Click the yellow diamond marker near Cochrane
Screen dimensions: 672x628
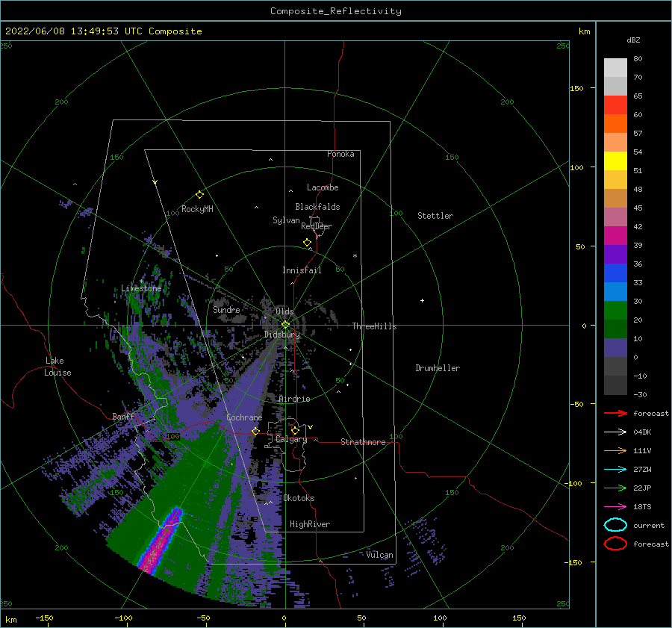coord(256,431)
